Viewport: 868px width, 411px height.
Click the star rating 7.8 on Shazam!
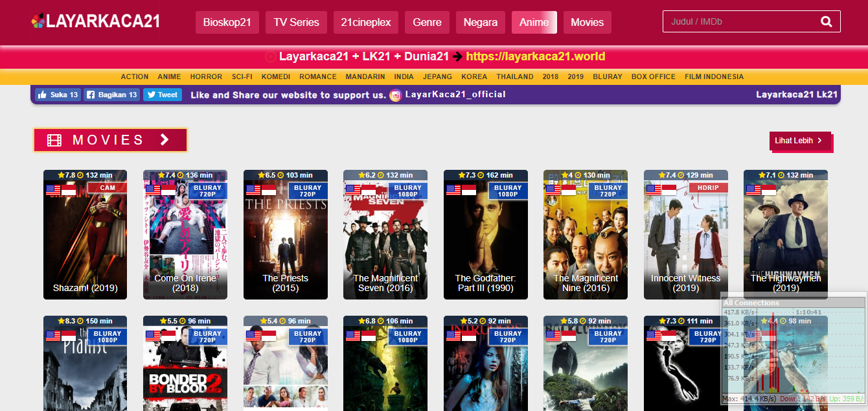click(67, 175)
